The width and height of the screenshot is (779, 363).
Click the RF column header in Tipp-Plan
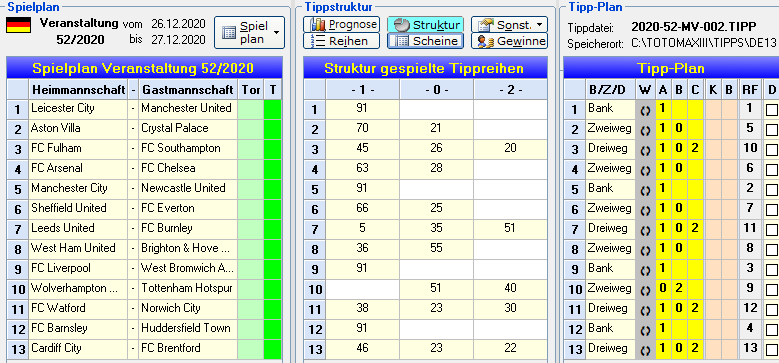click(x=750, y=90)
